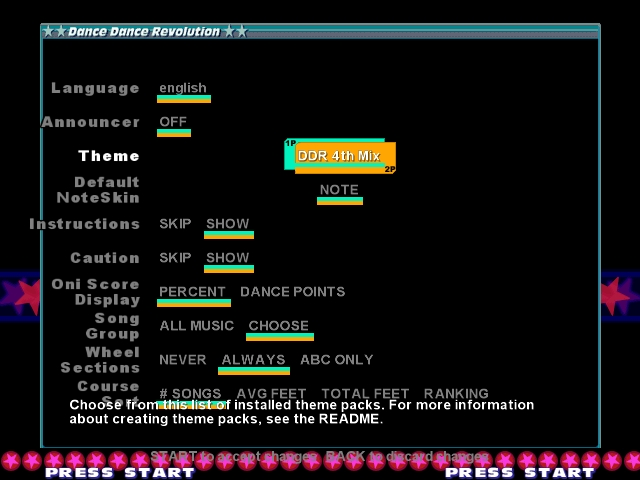Set Caution to SHOW
The width and height of the screenshot is (640, 480).
click(x=227, y=258)
